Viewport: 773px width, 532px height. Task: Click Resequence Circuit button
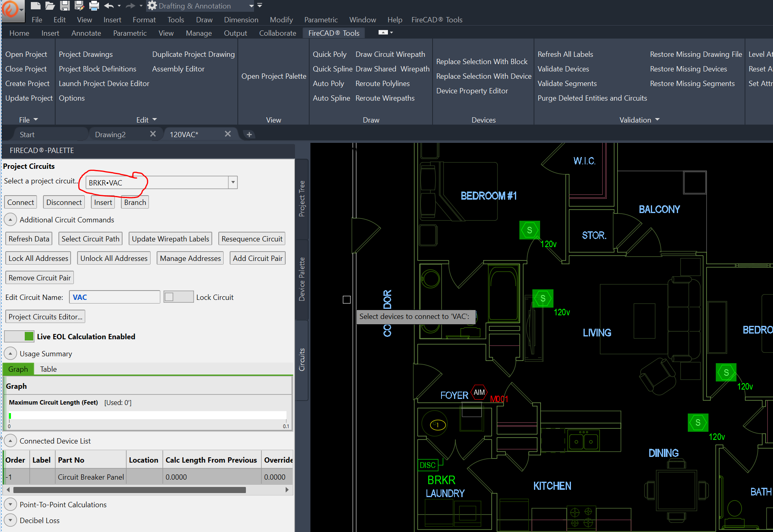[x=252, y=239]
